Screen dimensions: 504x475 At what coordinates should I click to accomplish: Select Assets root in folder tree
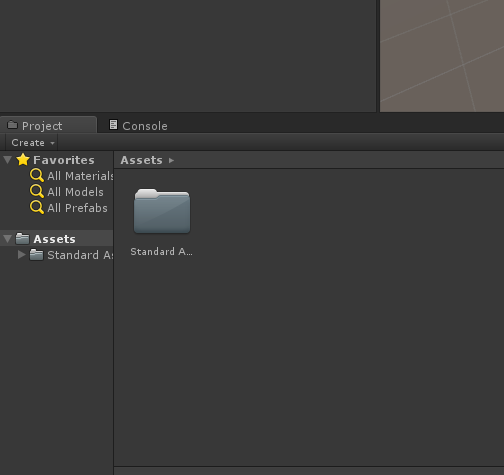pos(56,239)
